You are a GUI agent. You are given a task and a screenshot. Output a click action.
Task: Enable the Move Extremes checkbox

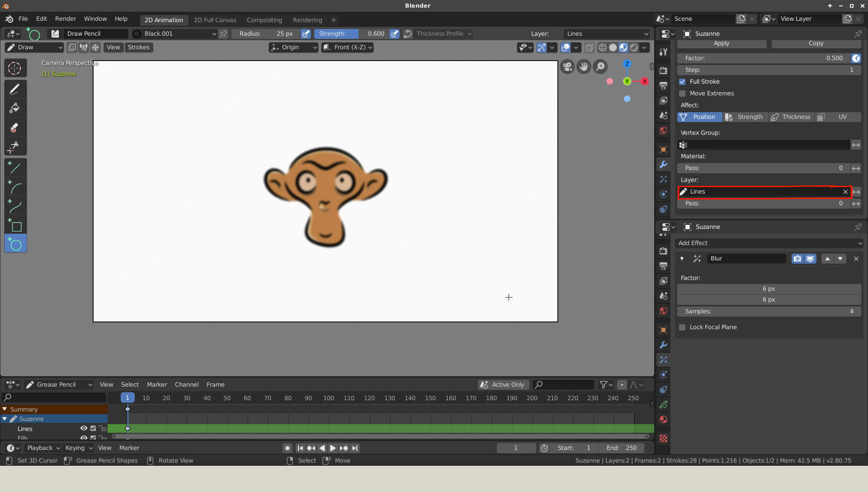(682, 94)
